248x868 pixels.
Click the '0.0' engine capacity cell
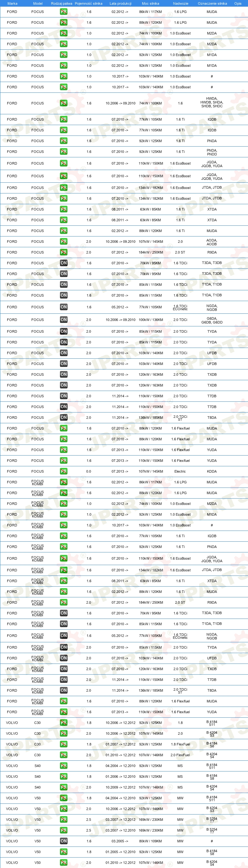coord(88,471)
